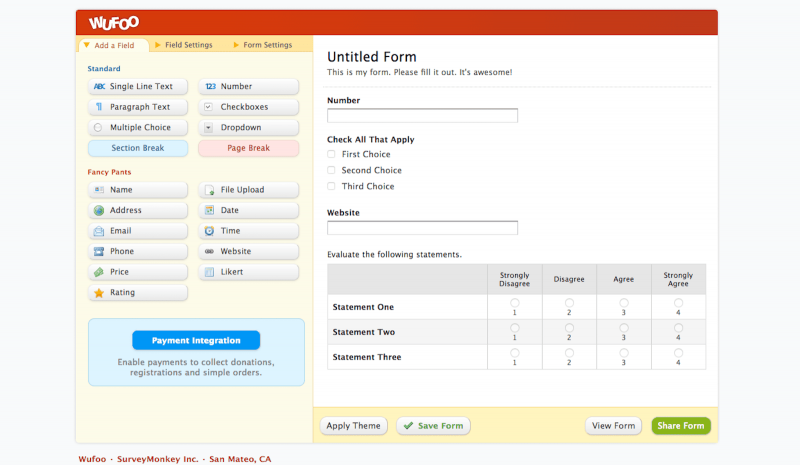
Task: Expand the Form Settings triangle
Action: coord(236,45)
